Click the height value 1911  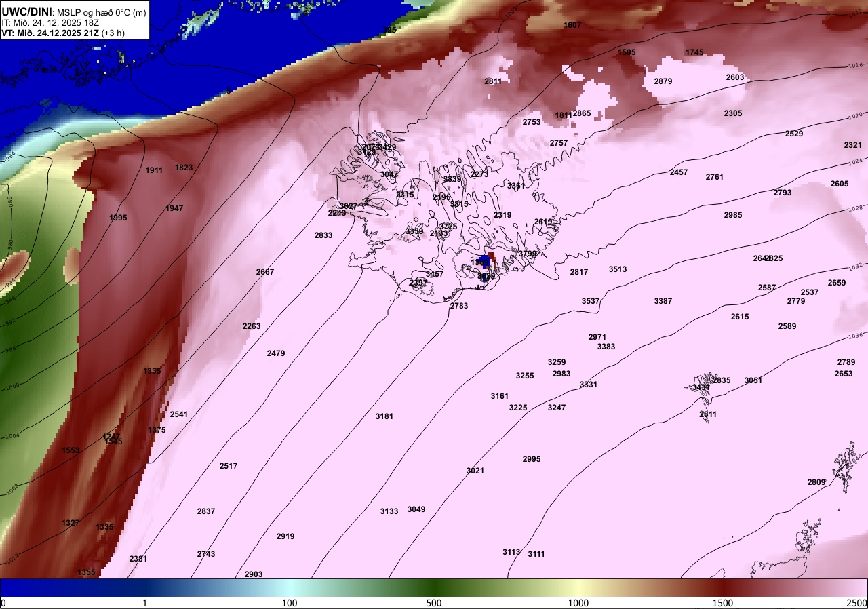tap(154, 170)
